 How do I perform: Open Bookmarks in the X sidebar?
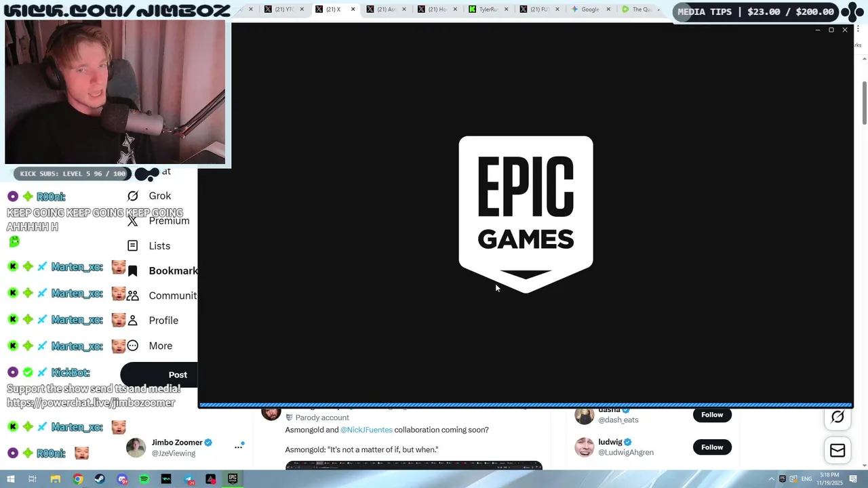162,270
